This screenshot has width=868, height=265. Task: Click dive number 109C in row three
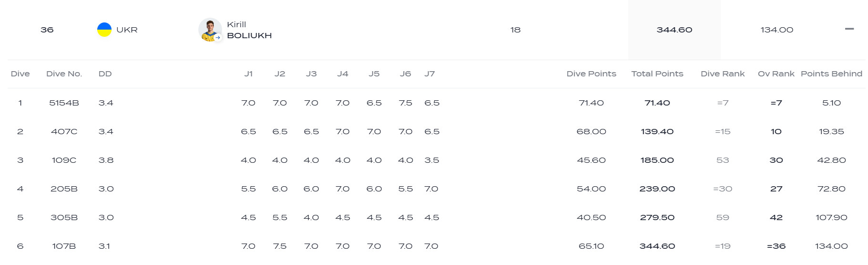pos(64,160)
